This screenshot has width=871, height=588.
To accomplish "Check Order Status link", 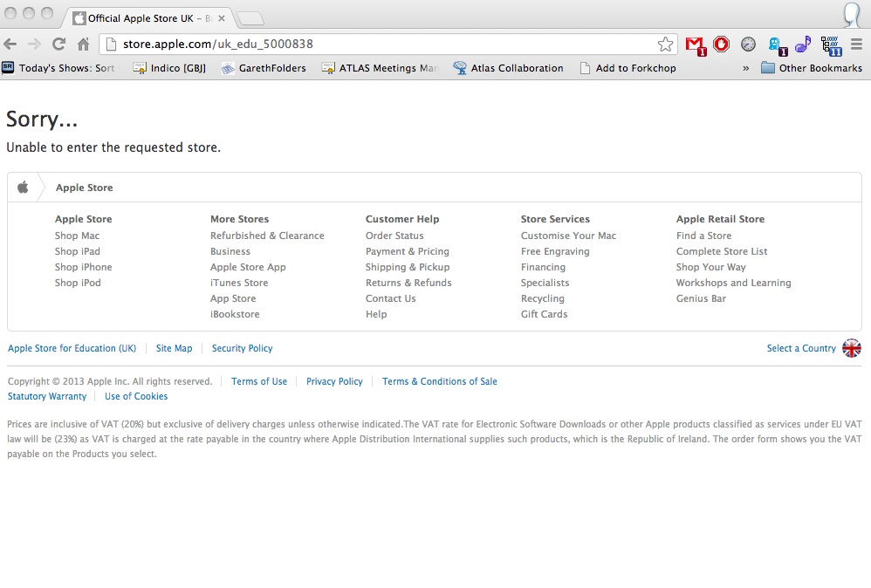I will pos(394,236).
